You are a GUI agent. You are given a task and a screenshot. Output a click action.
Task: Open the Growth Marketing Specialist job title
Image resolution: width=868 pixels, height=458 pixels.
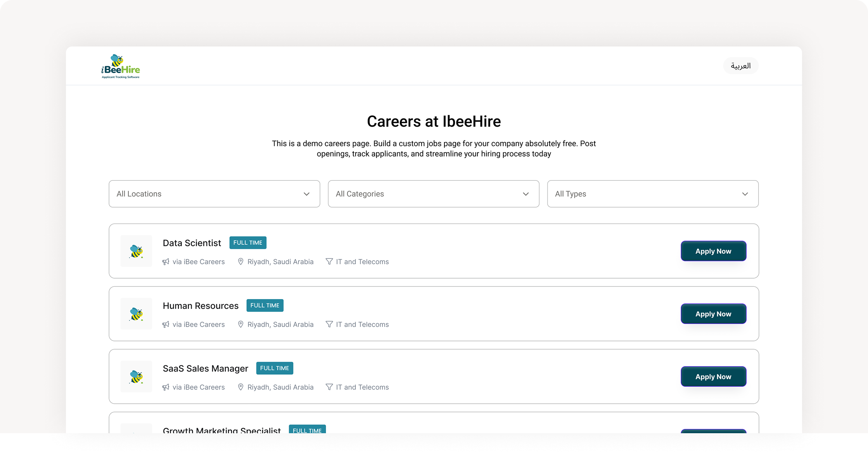point(221,430)
